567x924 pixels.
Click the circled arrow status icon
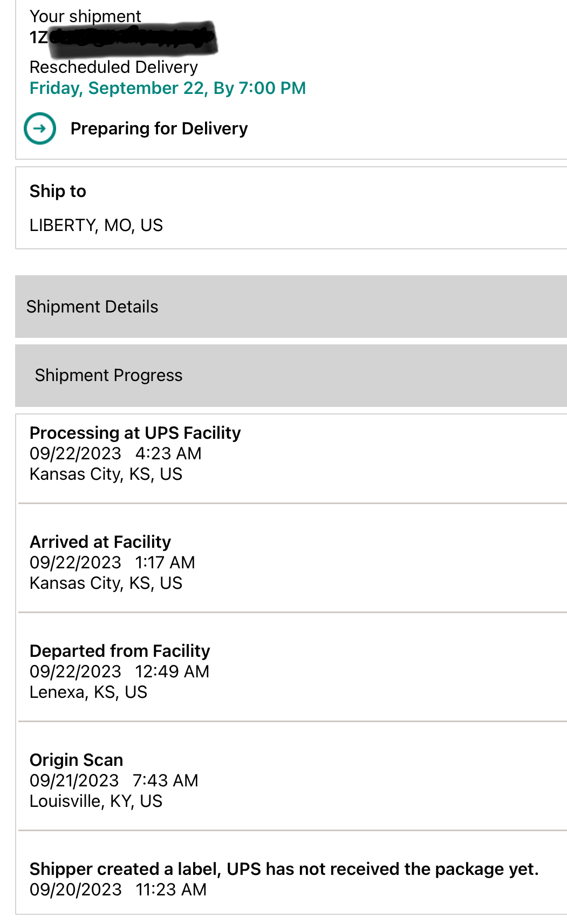click(x=40, y=128)
